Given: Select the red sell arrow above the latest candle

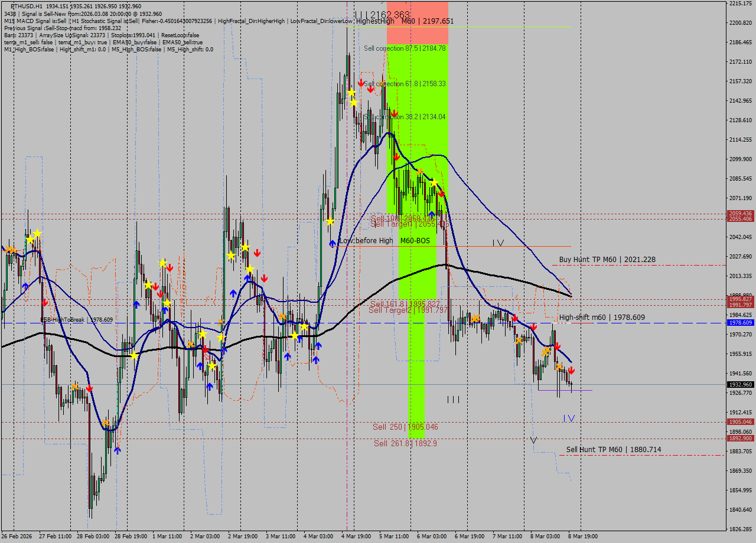Looking at the screenshot, I should [571, 370].
